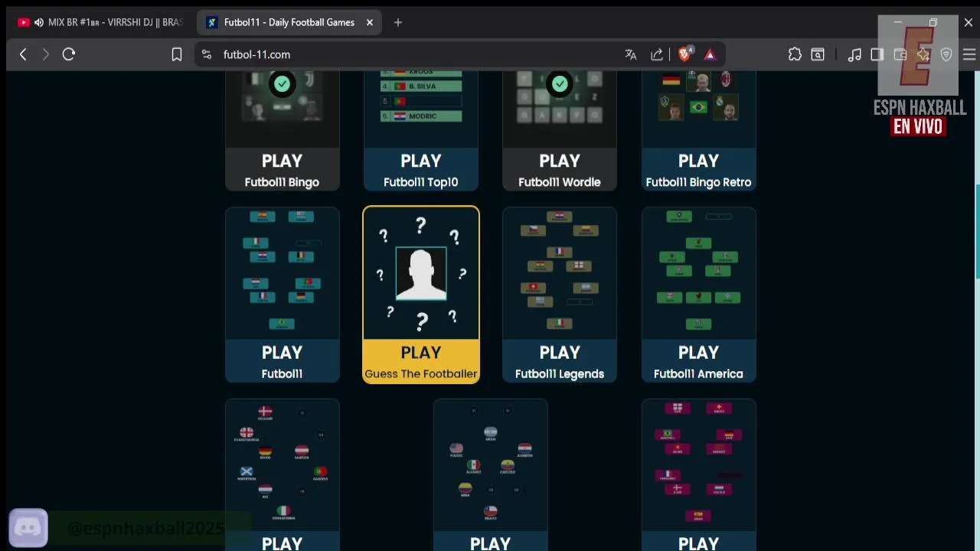Image resolution: width=980 pixels, height=551 pixels.
Task: Play Futbol11 Legends
Action: coord(560,361)
